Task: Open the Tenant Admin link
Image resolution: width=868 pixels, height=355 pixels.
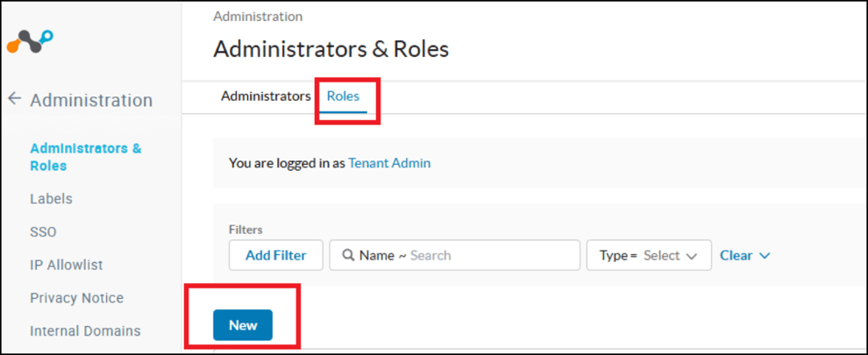Action: (x=389, y=162)
